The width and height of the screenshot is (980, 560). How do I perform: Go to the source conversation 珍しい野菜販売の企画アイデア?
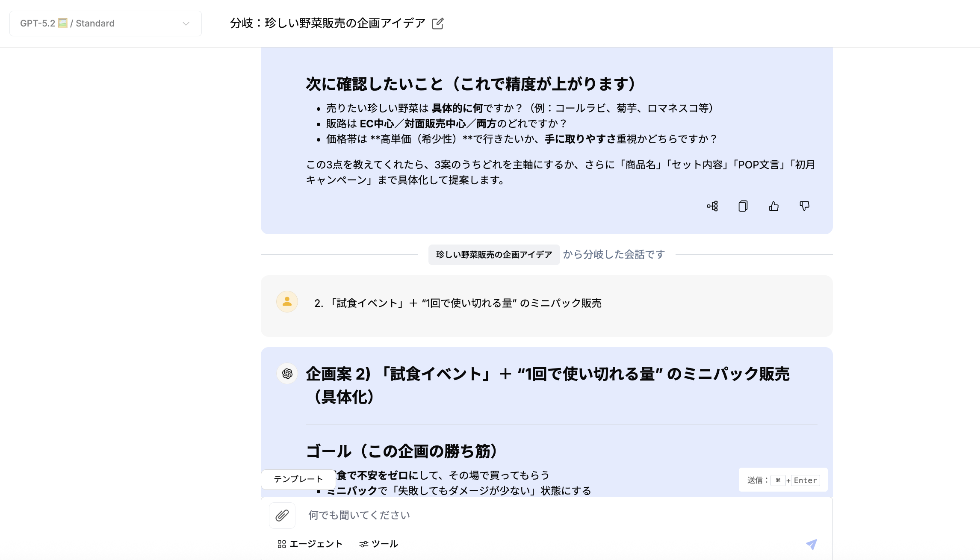click(494, 255)
